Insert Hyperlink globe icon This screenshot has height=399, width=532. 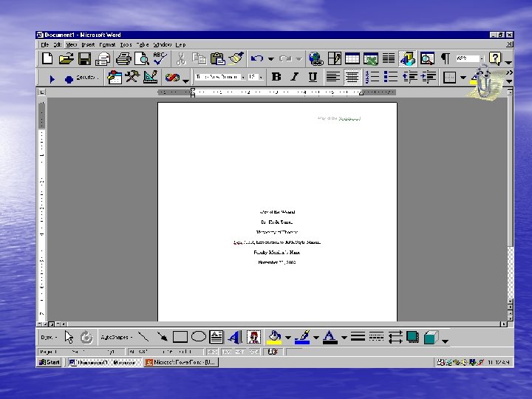point(316,58)
